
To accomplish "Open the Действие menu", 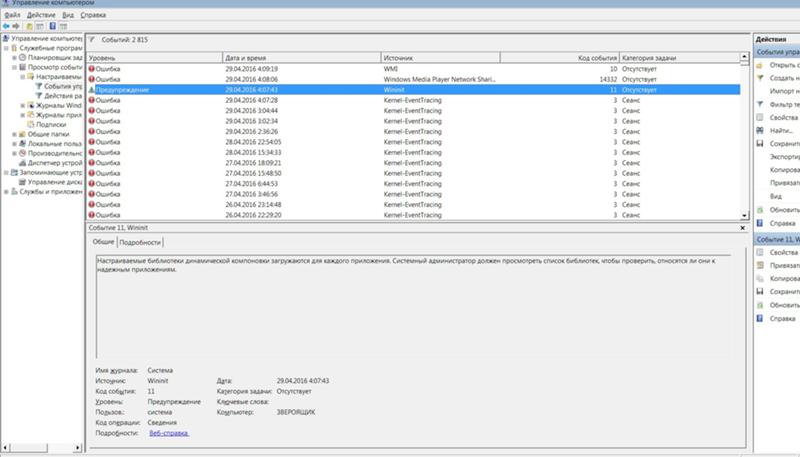I will click(x=41, y=15).
